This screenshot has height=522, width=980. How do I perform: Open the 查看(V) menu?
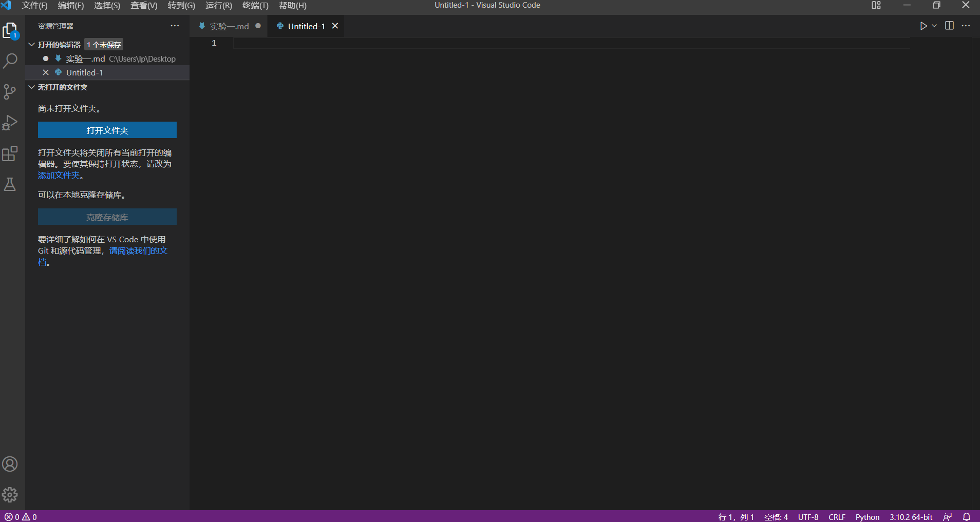(144, 5)
